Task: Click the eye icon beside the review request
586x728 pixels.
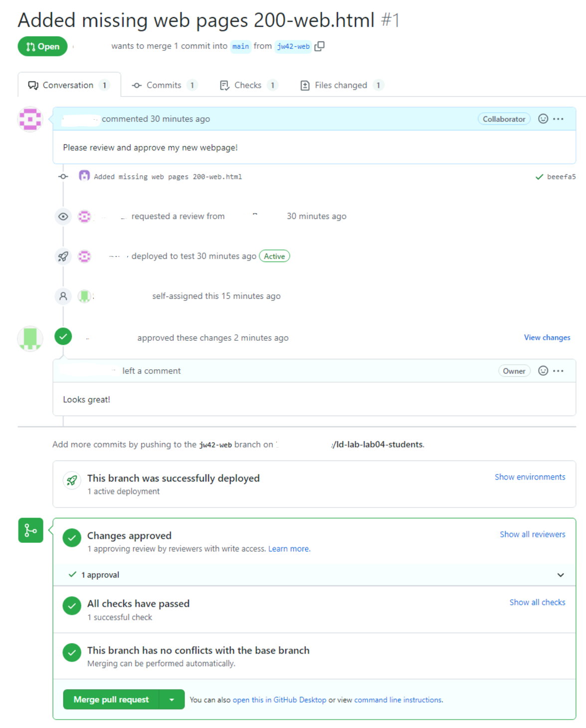Action: [63, 216]
